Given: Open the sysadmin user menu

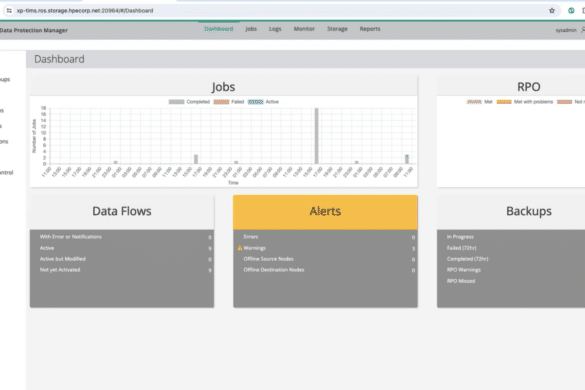Looking at the screenshot, I should click(566, 30).
